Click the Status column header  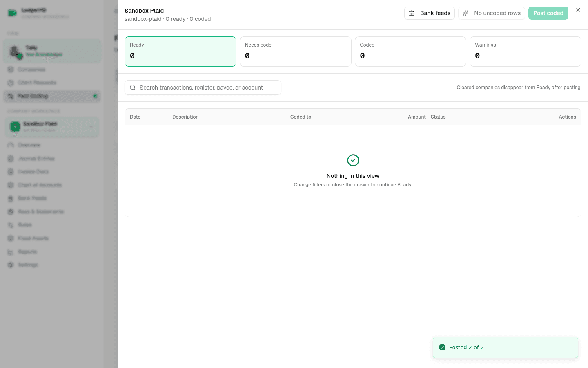438,117
